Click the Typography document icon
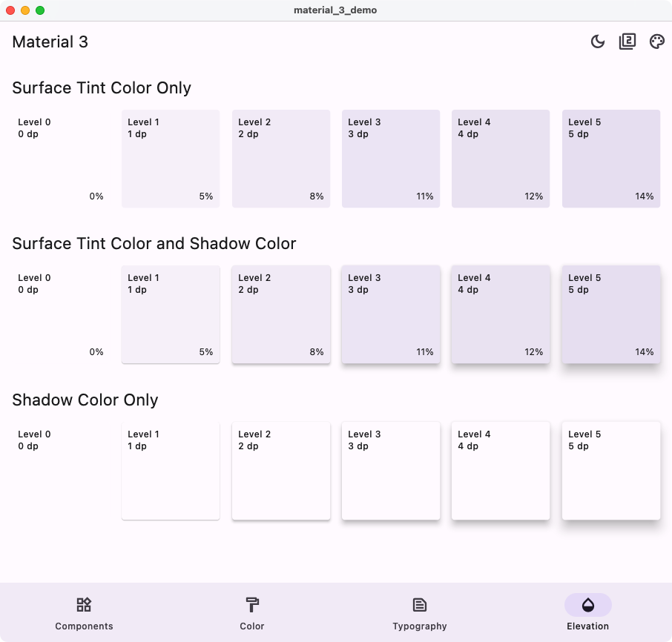This screenshot has width=672, height=642. click(420, 604)
